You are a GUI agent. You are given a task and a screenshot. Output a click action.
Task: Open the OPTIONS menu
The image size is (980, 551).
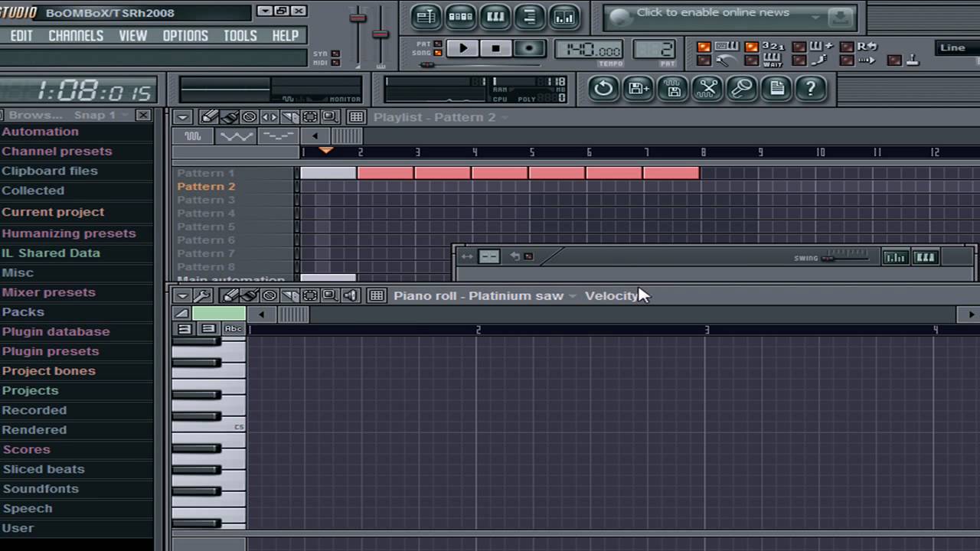[x=185, y=35]
